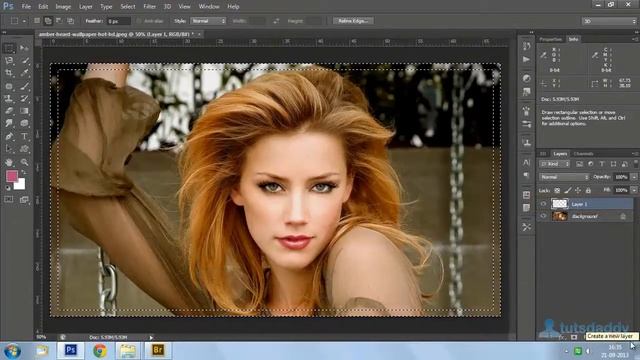
Task: Open the Character panel icon
Action: (x=527, y=162)
